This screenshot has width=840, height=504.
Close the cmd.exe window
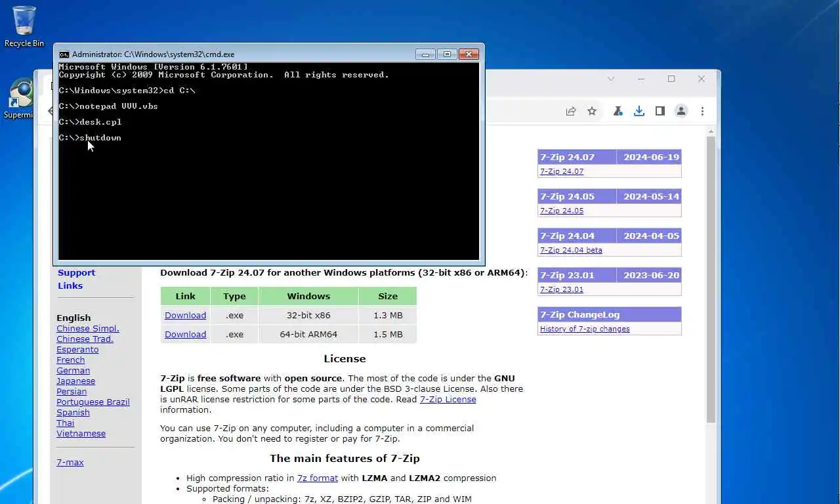(x=469, y=54)
